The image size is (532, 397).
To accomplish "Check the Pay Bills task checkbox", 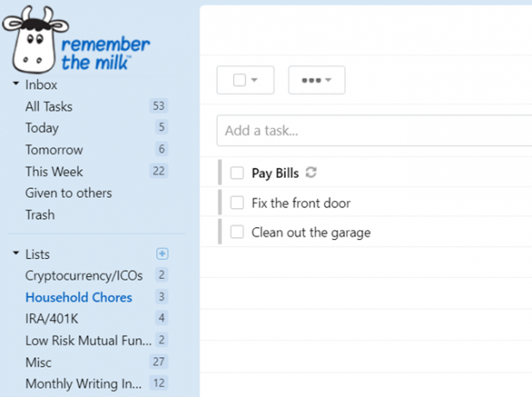I will pos(237,173).
